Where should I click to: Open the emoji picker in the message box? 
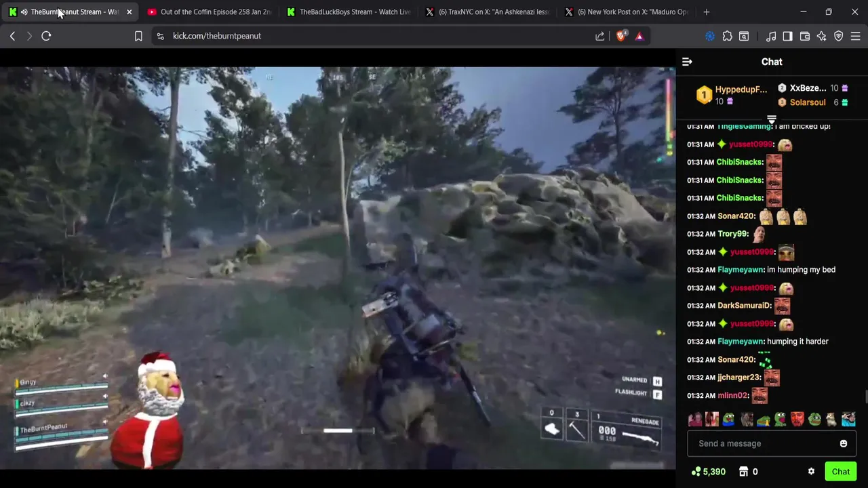(x=844, y=443)
